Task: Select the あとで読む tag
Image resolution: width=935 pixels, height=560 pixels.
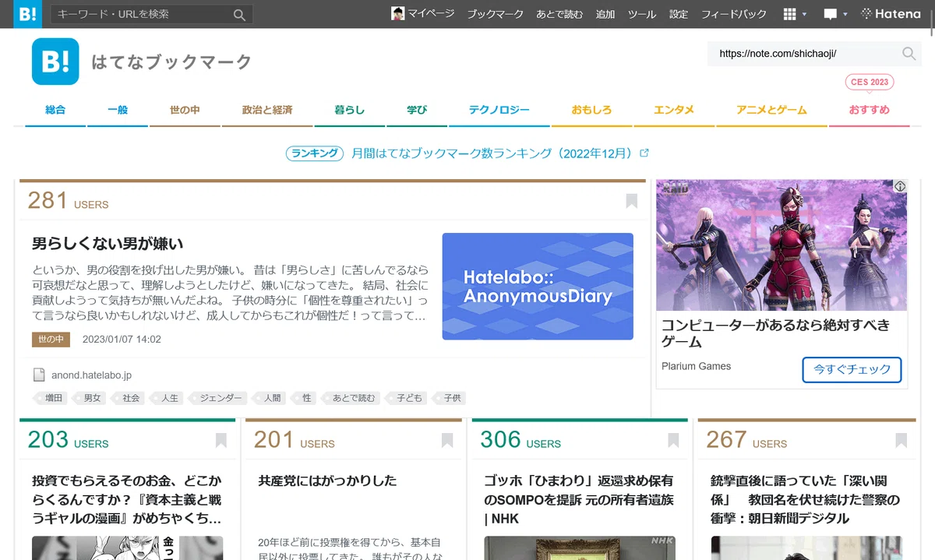Action: point(352,398)
